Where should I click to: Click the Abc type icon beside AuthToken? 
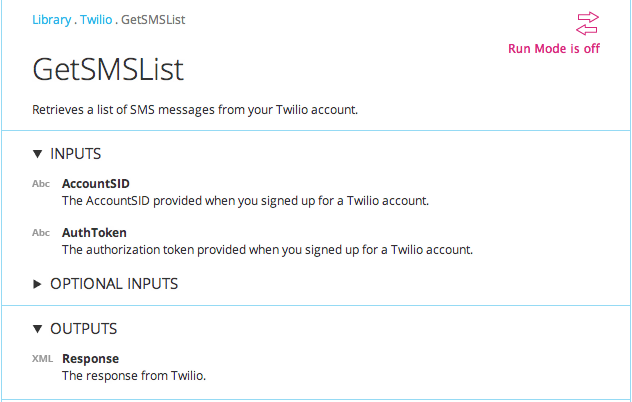point(41,233)
